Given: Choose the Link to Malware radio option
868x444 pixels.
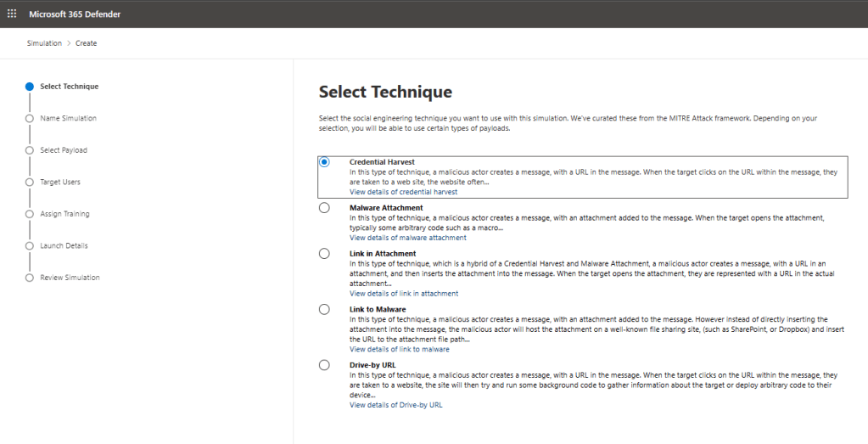Looking at the screenshot, I should 324,310.
